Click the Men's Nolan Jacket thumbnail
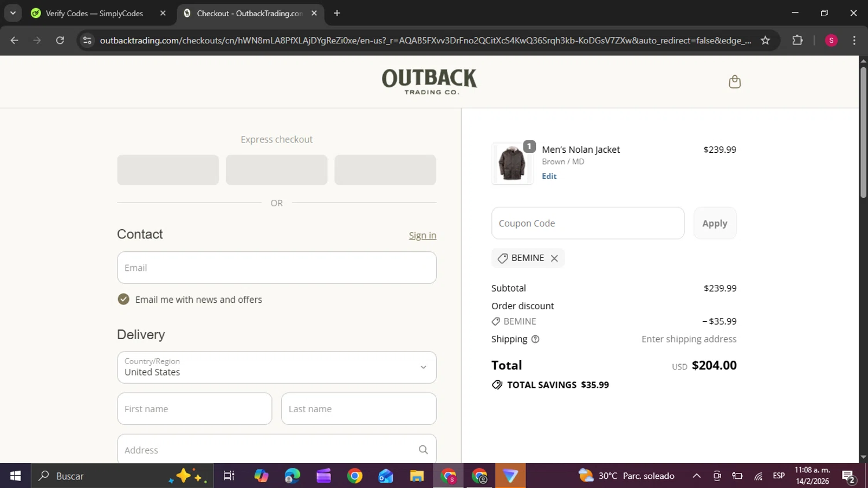This screenshot has height=488, width=868. pyautogui.click(x=512, y=164)
